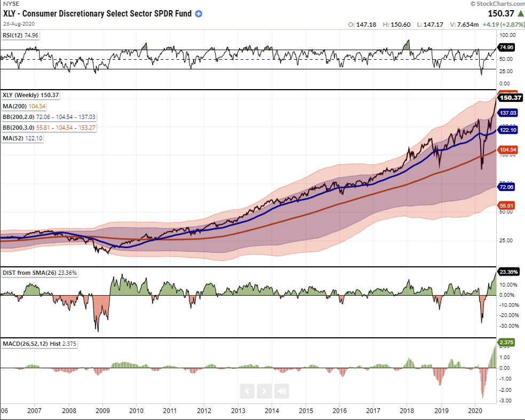
Task: Click the -30.00% distance scale label
Action: (510, 326)
